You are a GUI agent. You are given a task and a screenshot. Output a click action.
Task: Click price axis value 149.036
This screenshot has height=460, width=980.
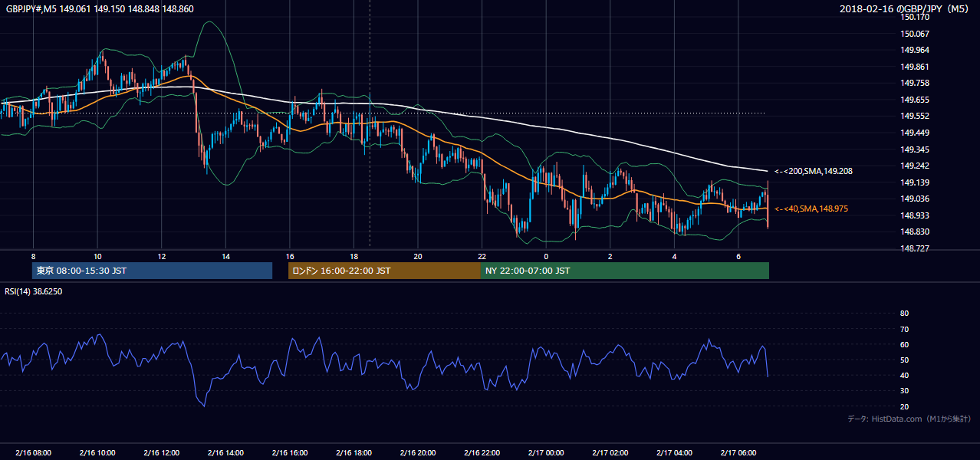tap(915, 199)
